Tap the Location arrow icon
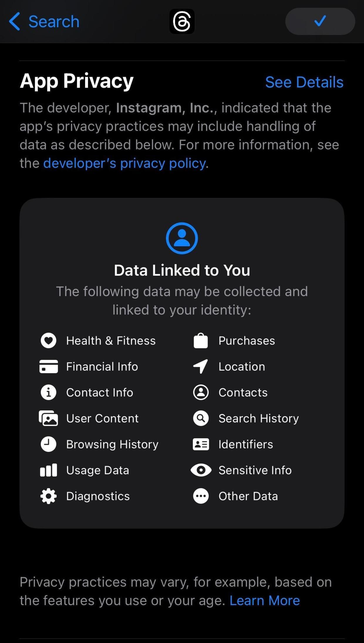The image size is (364, 643). point(201,366)
